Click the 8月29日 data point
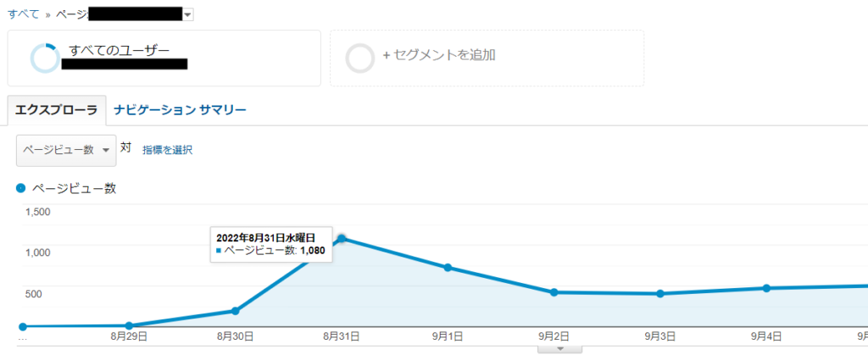The height and width of the screenshot is (355, 868). 129,325
